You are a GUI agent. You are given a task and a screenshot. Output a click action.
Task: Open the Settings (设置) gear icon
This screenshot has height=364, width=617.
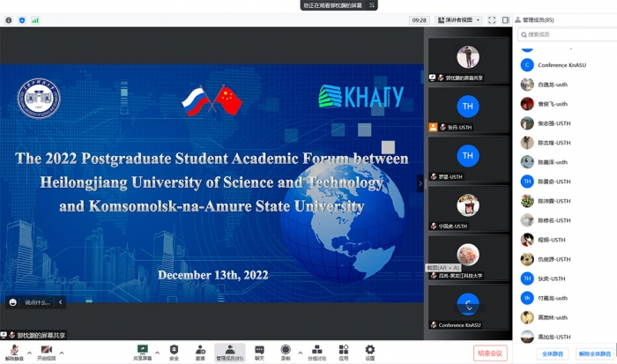[x=369, y=352]
